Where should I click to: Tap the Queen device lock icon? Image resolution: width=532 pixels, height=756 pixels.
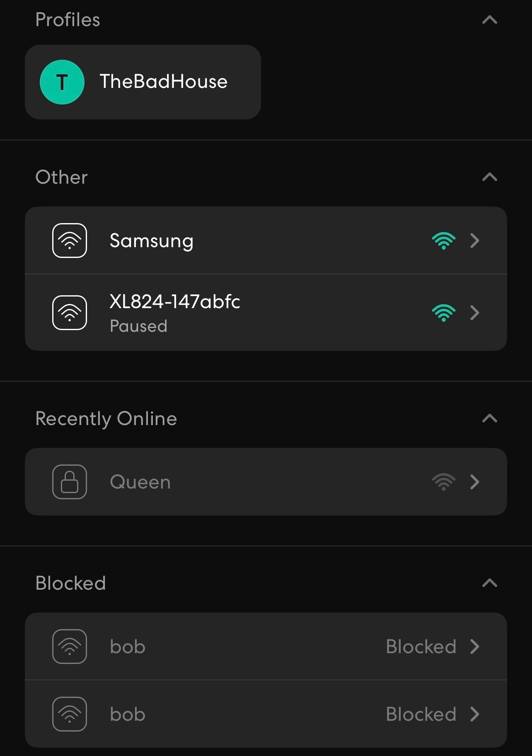coord(70,482)
